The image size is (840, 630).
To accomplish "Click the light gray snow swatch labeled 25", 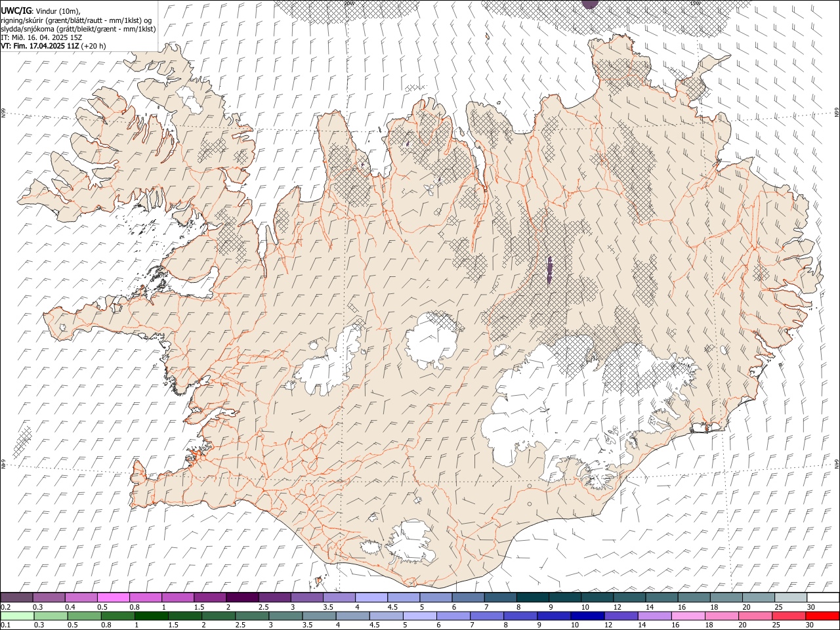I will tap(791, 597).
